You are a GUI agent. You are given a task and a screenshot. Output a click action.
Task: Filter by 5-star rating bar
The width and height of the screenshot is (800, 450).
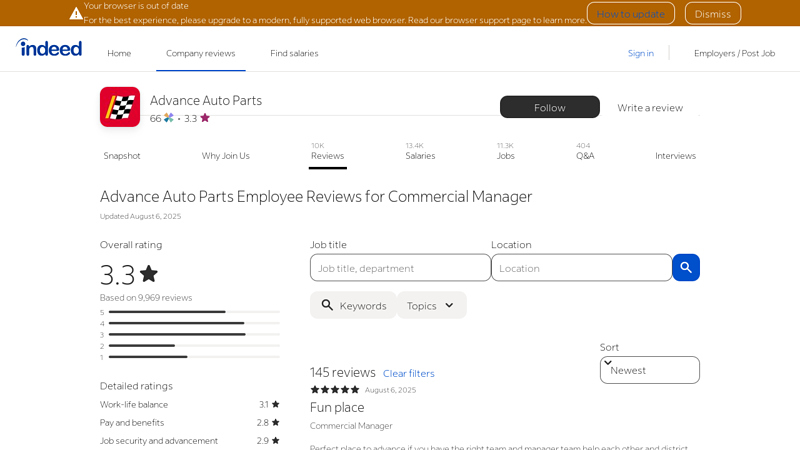point(190,312)
